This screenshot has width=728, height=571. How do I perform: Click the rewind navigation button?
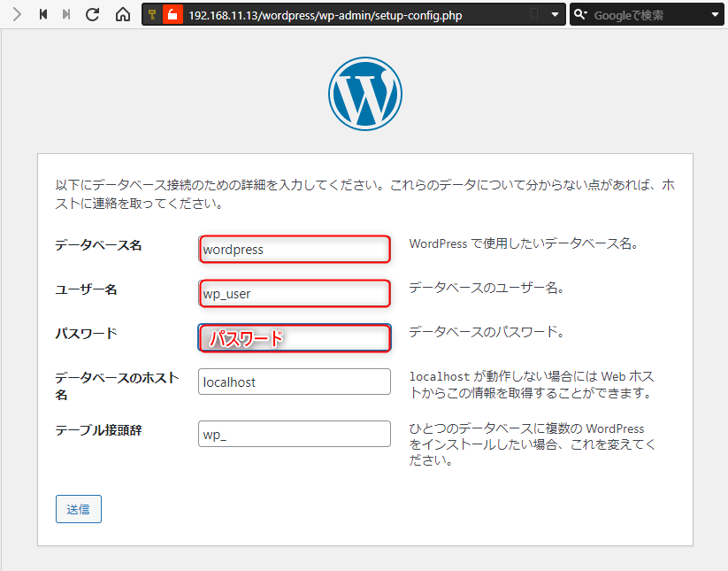(x=42, y=15)
